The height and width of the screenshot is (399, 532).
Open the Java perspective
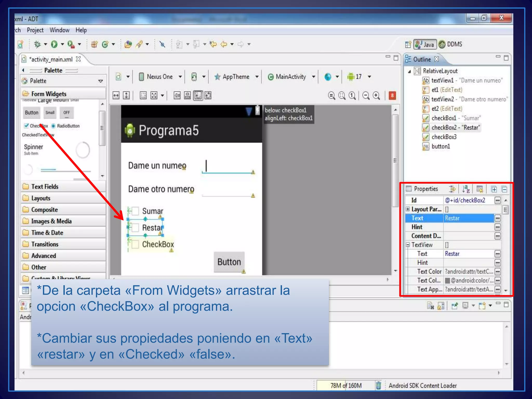(x=425, y=44)
